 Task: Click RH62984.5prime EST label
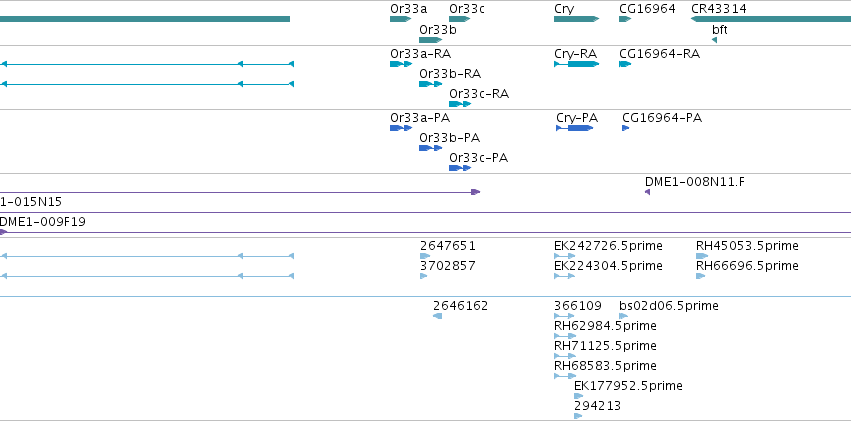coord(605,326)
